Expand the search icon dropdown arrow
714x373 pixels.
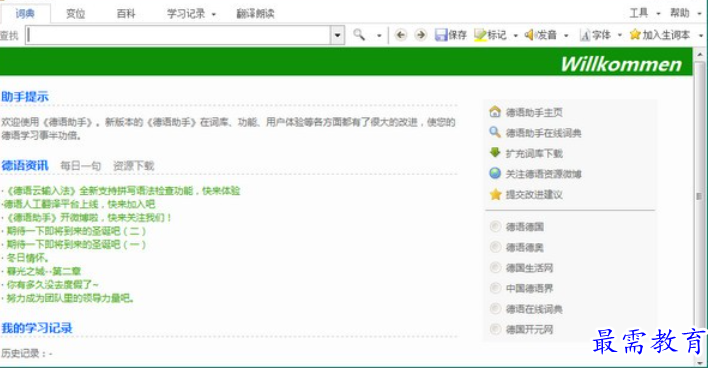click(379, 36)
